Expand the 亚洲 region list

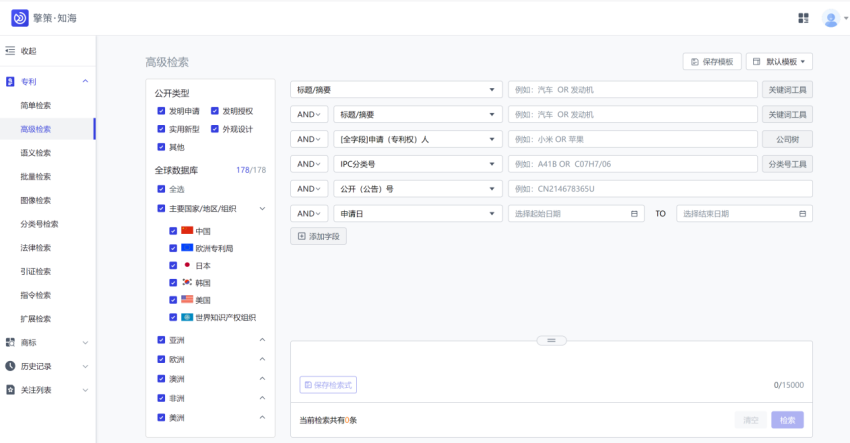[x=262, y=340]
